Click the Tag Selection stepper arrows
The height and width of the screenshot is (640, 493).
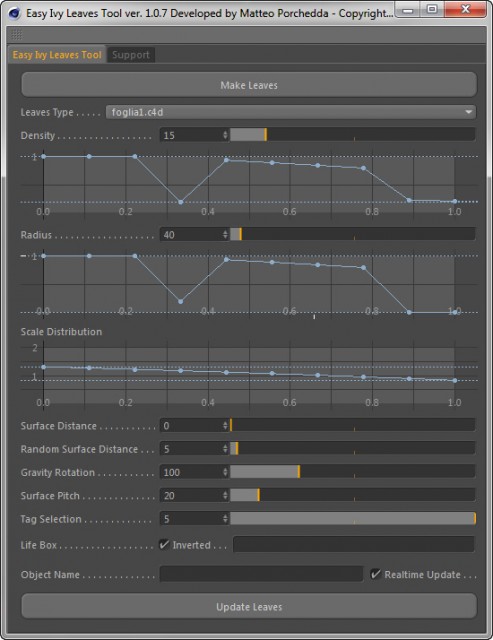[x=225, y=519]
